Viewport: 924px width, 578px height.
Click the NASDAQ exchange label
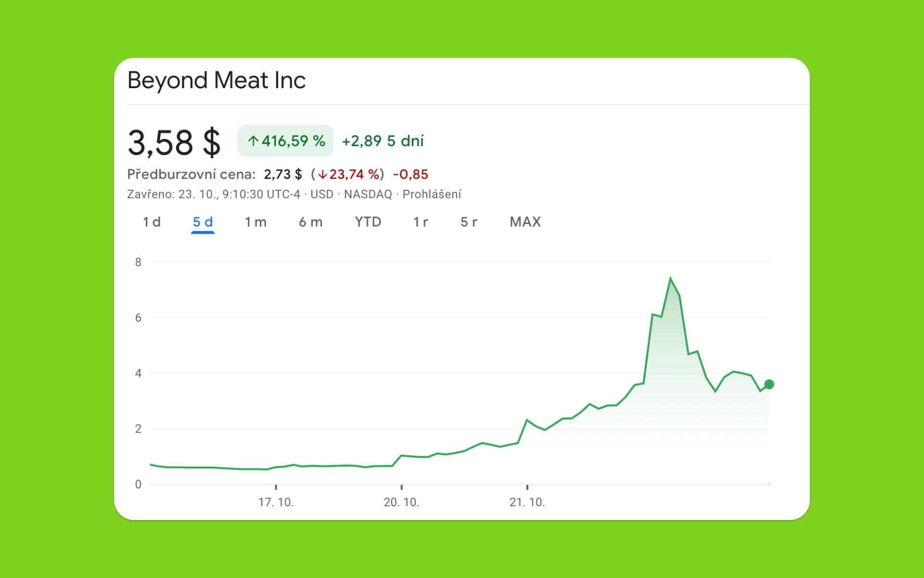point(368,194)
